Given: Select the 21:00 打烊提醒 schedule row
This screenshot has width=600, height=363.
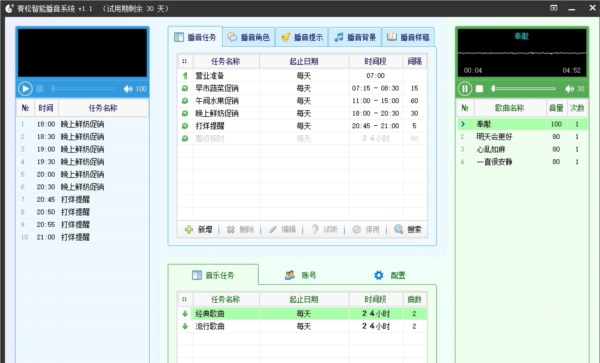Looking at the screenshot, I should pyautogui.click(x=82, y=237).
